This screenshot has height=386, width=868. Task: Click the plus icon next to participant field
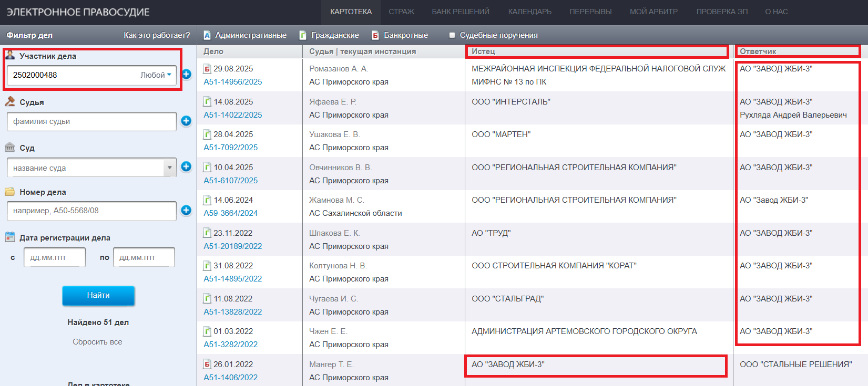point(187,75)
